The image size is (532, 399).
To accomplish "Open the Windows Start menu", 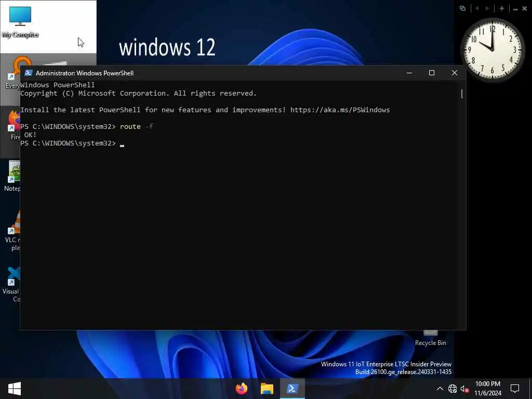I will [x=14, y=389].
